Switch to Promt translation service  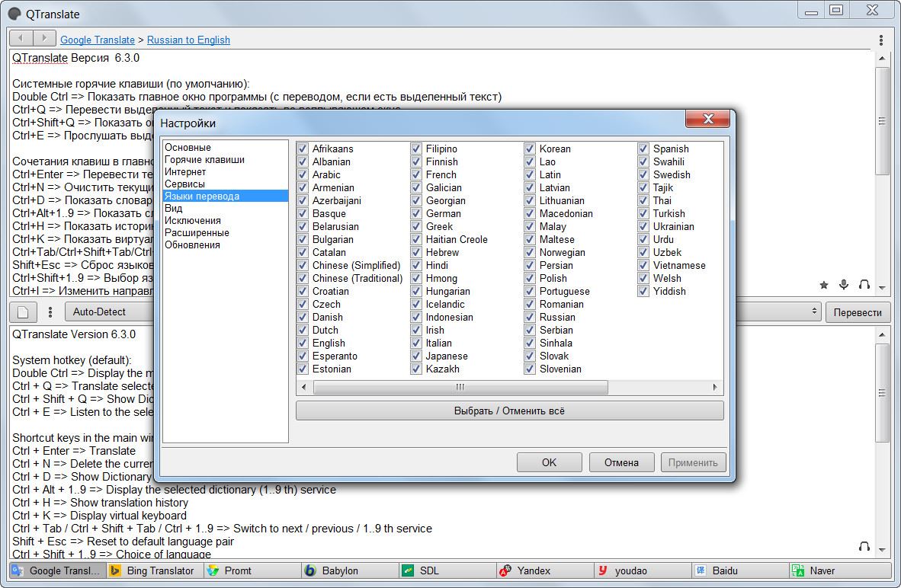coord(253,570)
